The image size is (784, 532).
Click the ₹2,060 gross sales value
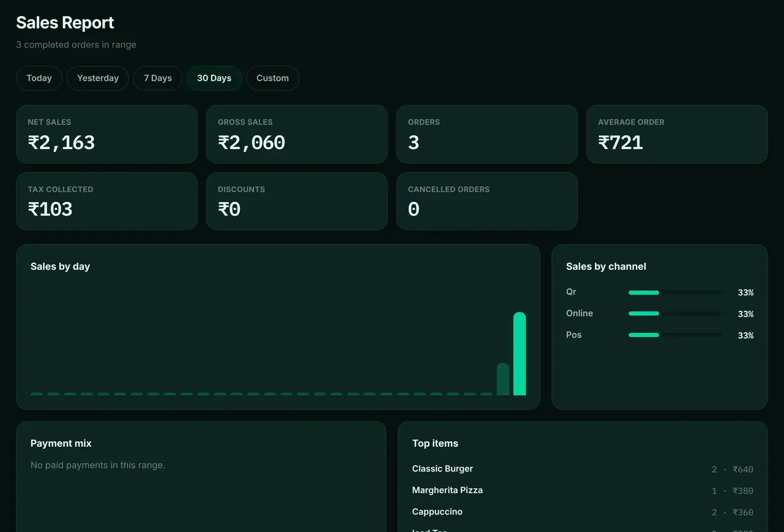click(x=251, y=142)
